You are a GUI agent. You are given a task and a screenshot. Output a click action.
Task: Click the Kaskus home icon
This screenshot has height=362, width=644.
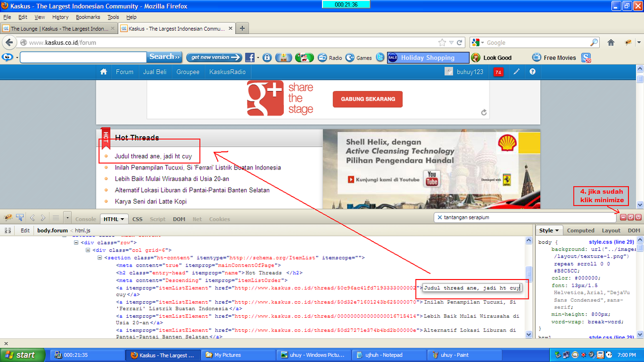[104, 72]
